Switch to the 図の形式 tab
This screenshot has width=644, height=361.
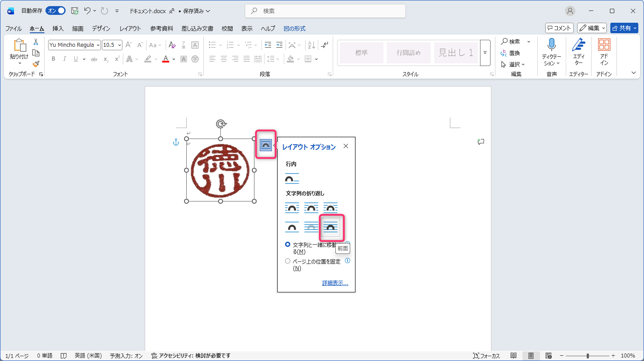pos(294,29)
